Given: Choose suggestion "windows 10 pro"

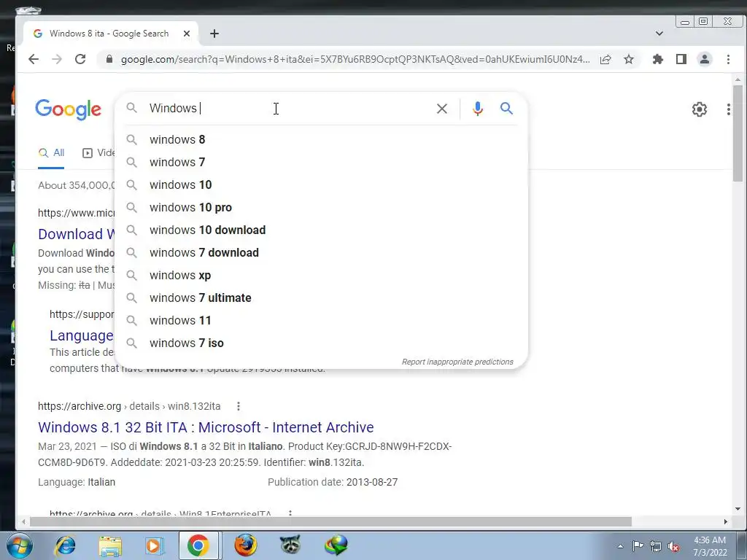Looking at the screenshot, I should [x=321, y=207].
